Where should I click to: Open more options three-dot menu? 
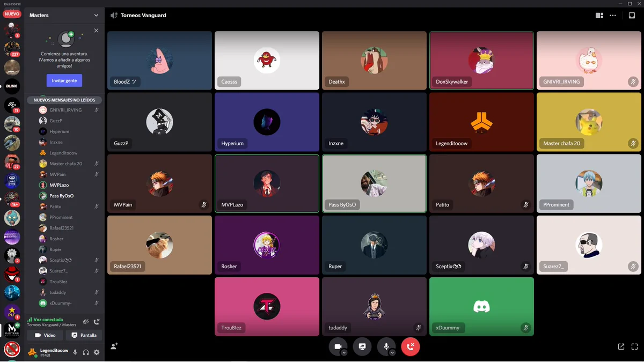(x=613, y=16)
